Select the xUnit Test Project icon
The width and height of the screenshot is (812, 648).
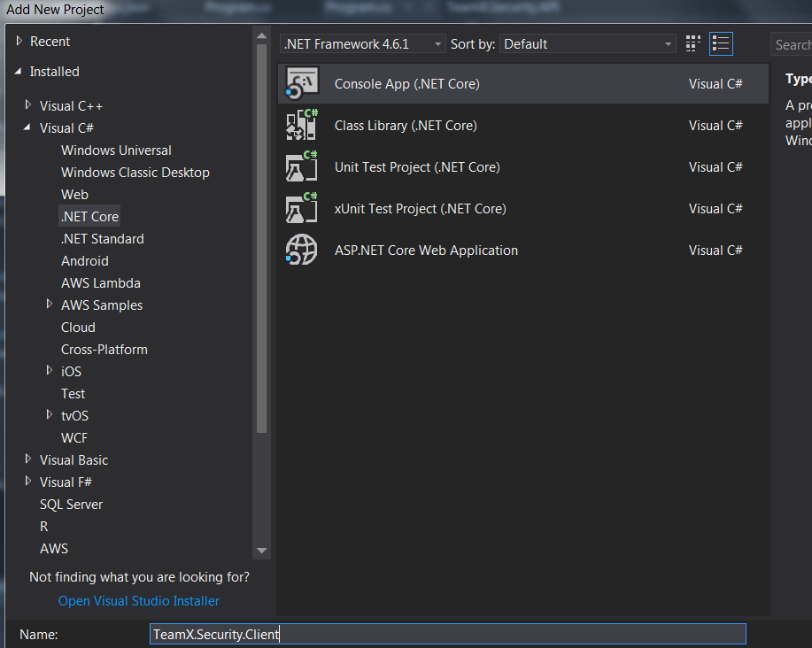(301, 208)
